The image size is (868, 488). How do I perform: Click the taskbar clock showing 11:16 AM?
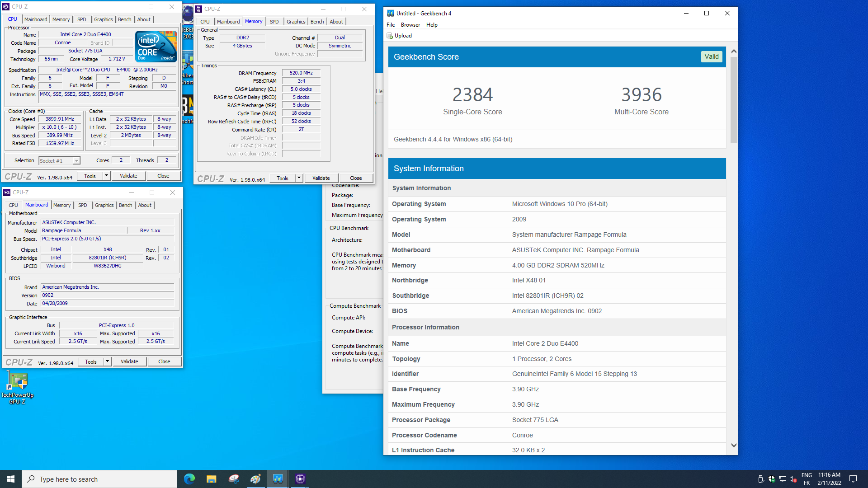pyautogui.click(x=829, y=479)
